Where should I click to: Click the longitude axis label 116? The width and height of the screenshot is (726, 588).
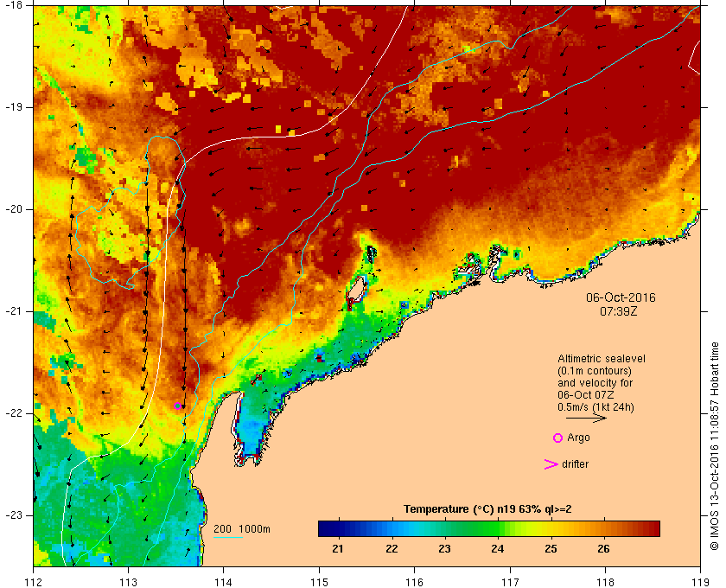(414, 582)
